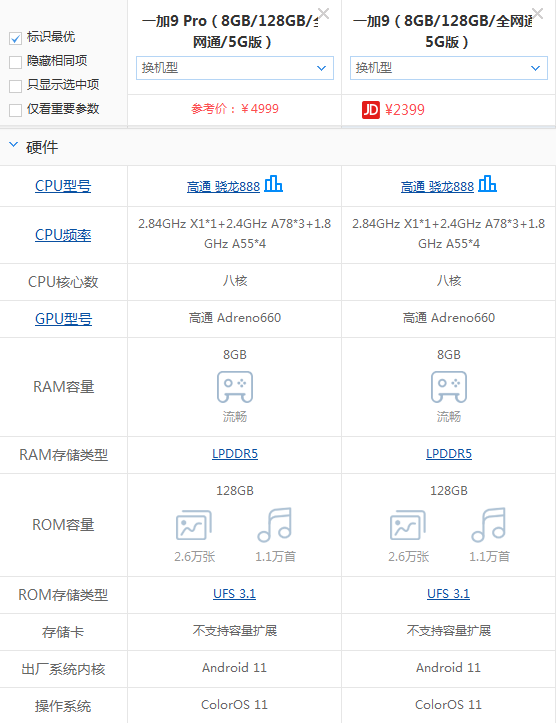Click the 参考价 ¥4999 text
The height and width of the screenshot is (723, 556).
(x=235, y=109)
